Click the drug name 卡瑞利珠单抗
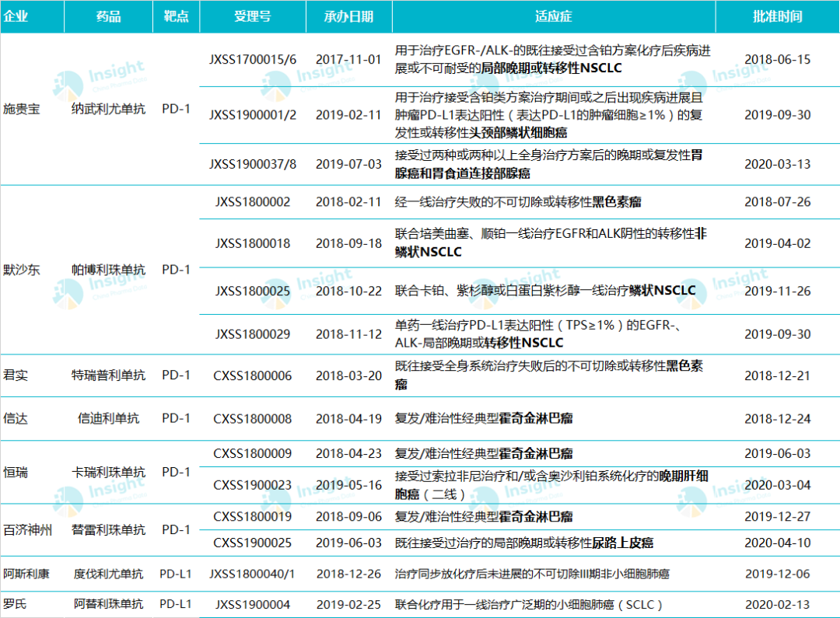The image size is (840, 618). click(108, 473)
